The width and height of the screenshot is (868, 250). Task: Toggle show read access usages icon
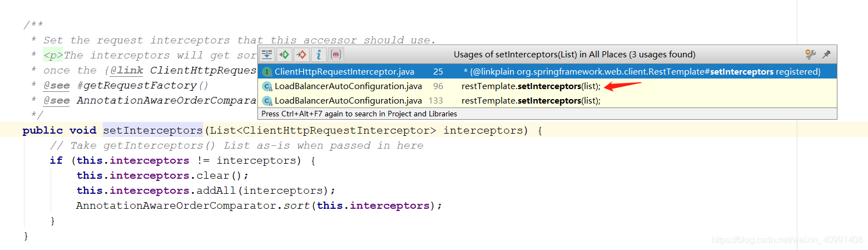click(285, 55)
